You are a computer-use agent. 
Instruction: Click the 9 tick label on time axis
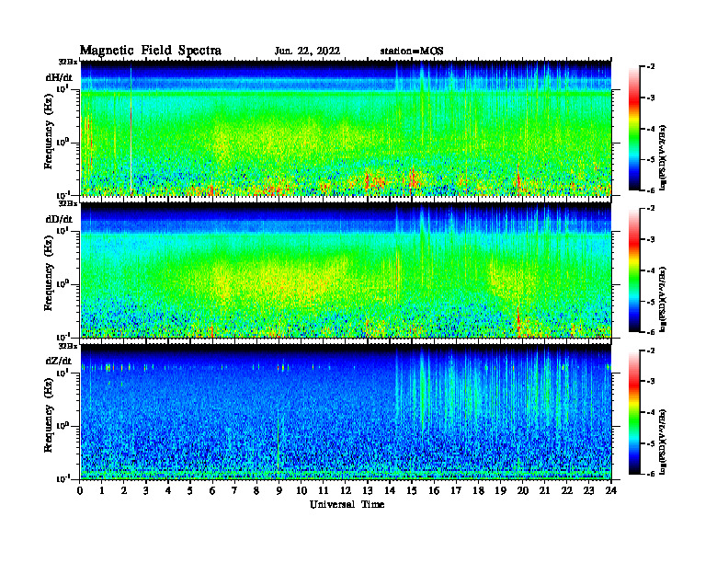(x=279, y=491)
